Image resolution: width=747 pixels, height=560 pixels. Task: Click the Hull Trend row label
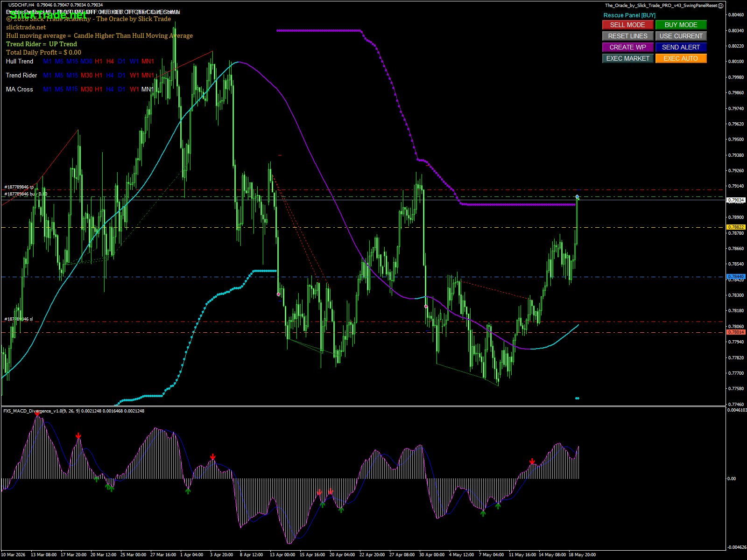click(x=20, y=61)
